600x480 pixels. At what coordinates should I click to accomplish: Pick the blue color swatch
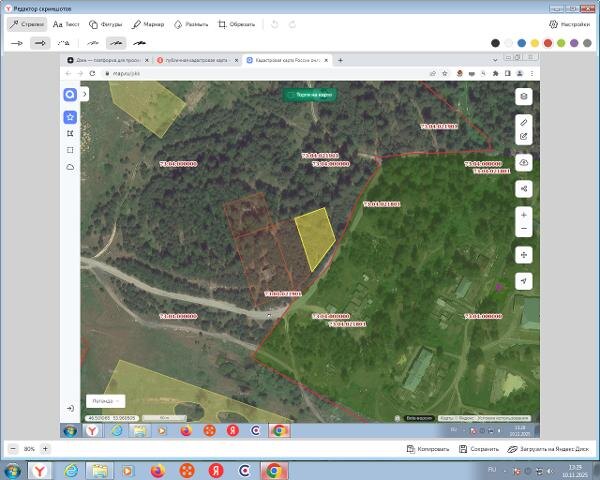click(522, 43)
